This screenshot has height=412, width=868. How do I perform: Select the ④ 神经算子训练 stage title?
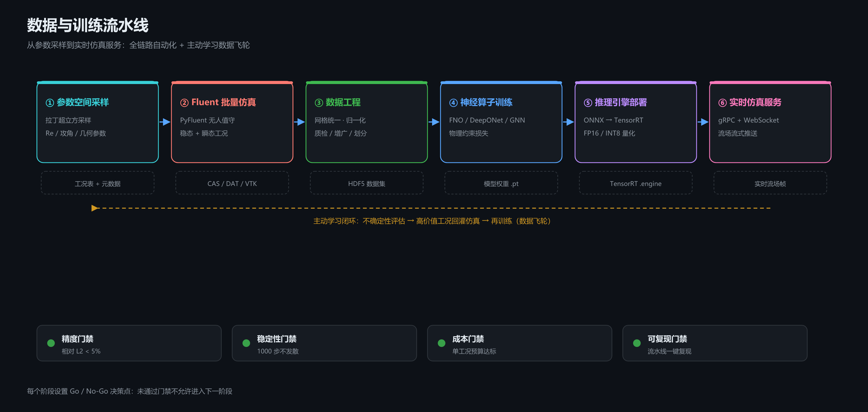tap(481, 102)
